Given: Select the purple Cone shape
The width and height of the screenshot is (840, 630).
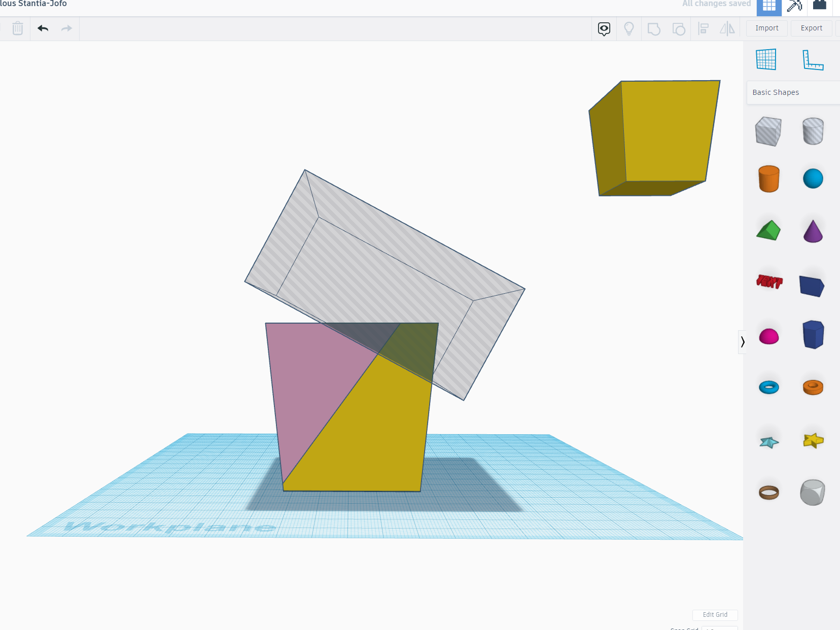Looking at the screenshot, I should pyautogui.click(x=813, y=231).
